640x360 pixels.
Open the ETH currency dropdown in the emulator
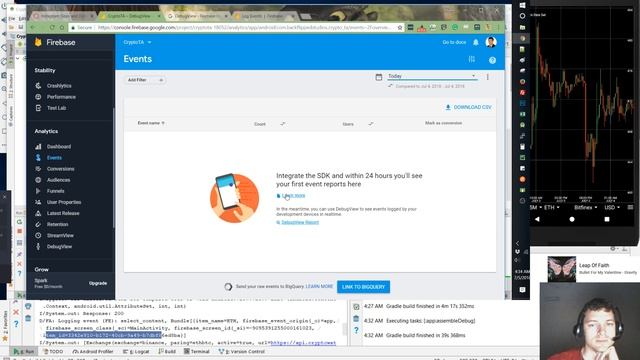click(551, 207)
